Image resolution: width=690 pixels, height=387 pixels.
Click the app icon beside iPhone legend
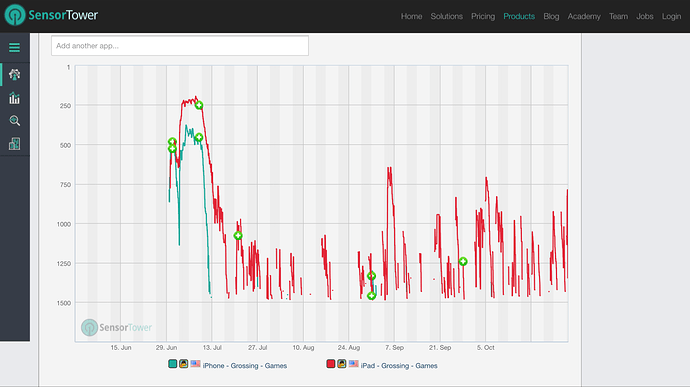coord(184,364)
